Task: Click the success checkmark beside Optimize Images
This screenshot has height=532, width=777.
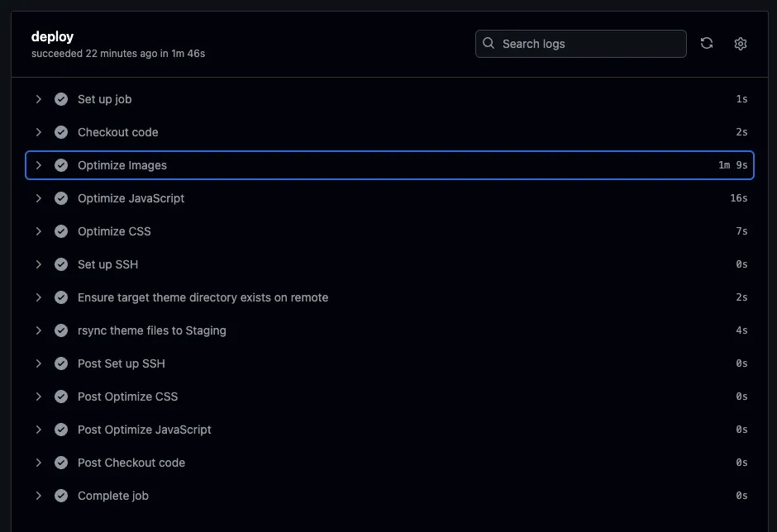Action: pyautogui.click(x=61, y=165)
